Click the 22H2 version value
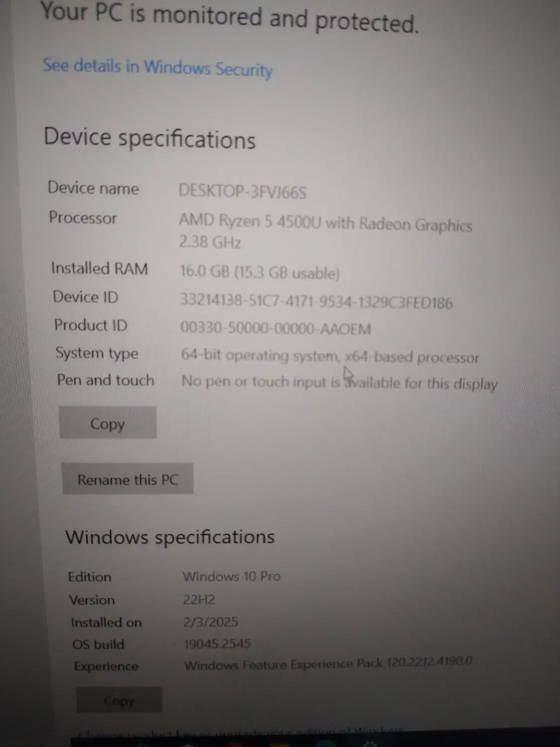The height and width of the screenshot is (747, 560). [x=199, y=599]
